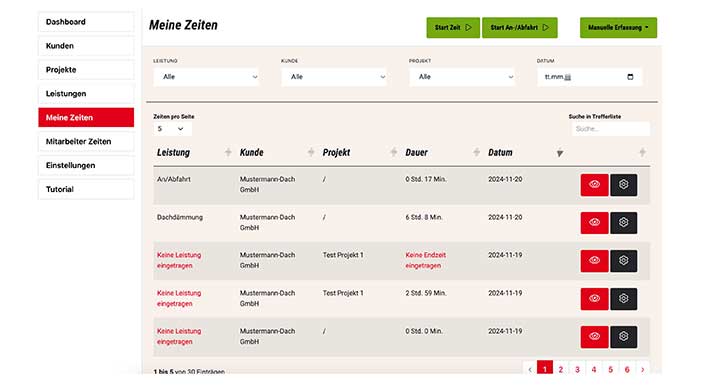Open Tutorial in sidebar

coord(86,189)
